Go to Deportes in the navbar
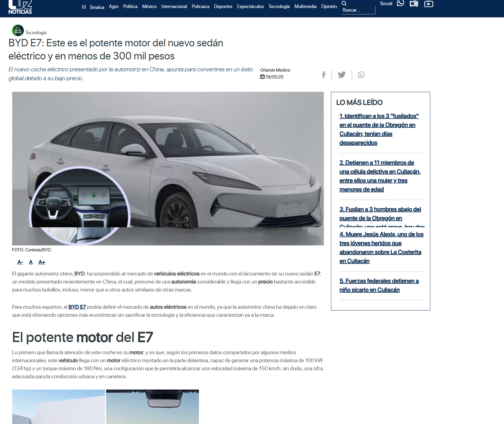 (223, 6)
